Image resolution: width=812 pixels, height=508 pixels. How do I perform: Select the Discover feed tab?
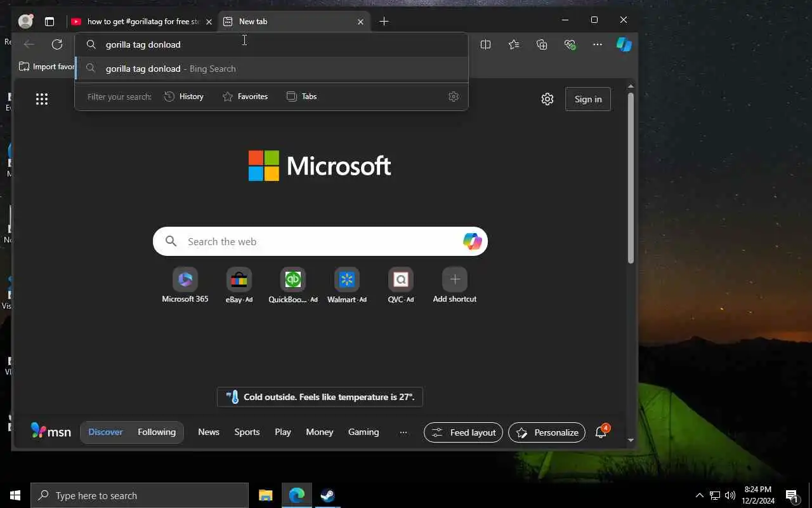pos(105,432)
